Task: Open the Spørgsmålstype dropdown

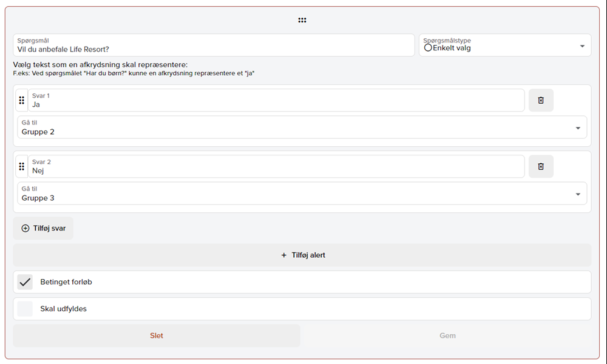Action: pos(582,46)
